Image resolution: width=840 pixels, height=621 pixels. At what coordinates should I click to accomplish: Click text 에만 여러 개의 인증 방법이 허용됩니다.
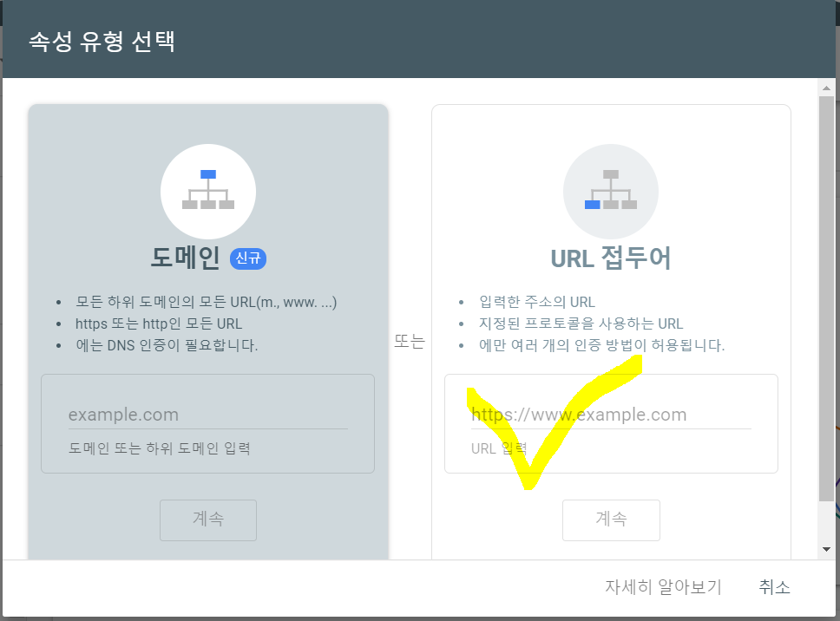pyautogui.click(x=601, y=345)
